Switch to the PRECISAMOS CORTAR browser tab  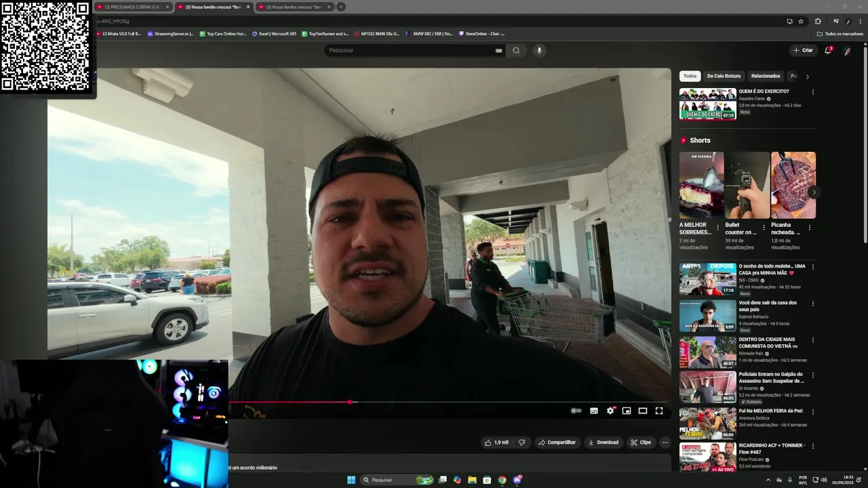(132, 7)
